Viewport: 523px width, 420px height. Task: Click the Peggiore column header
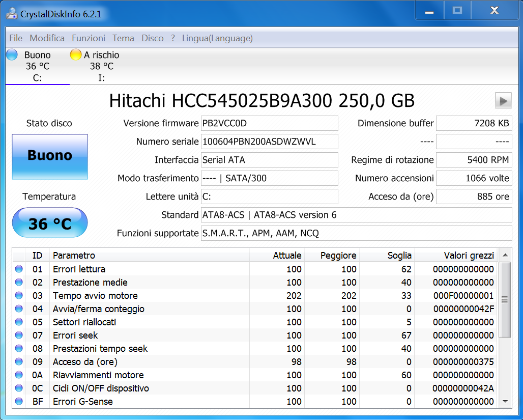(332, 256)
